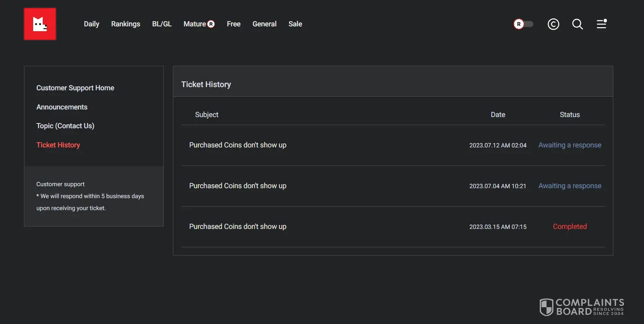The width and height of the screenshot is (644, 324).
Task: Open the General category
Action: [x=264, y=24]
